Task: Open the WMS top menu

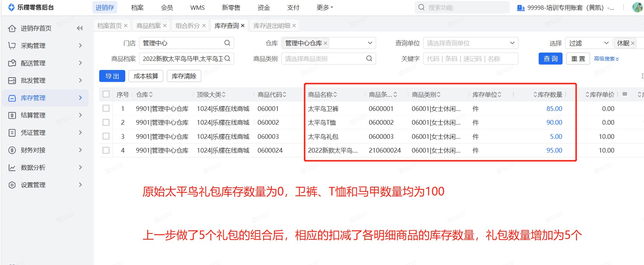Action: tap(197, 8)
